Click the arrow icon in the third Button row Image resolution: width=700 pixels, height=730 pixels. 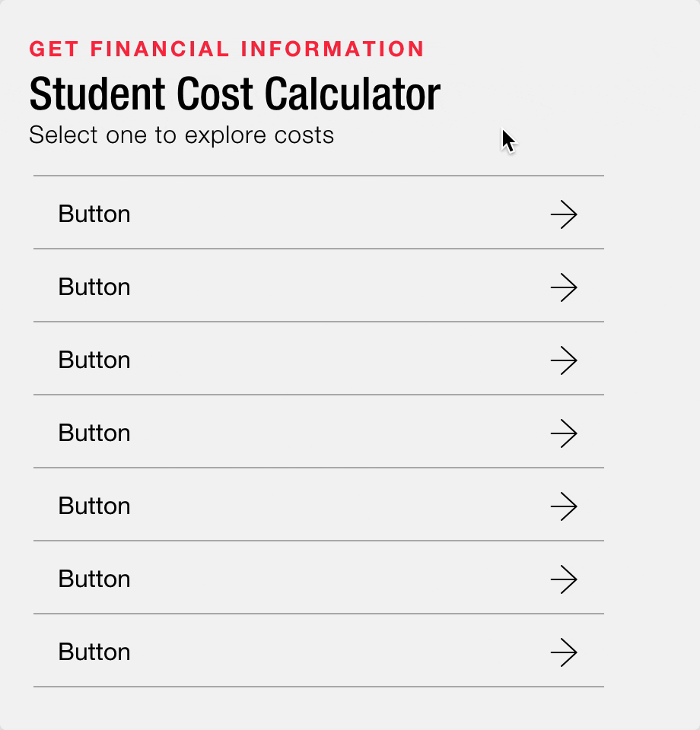pos(564,360)
